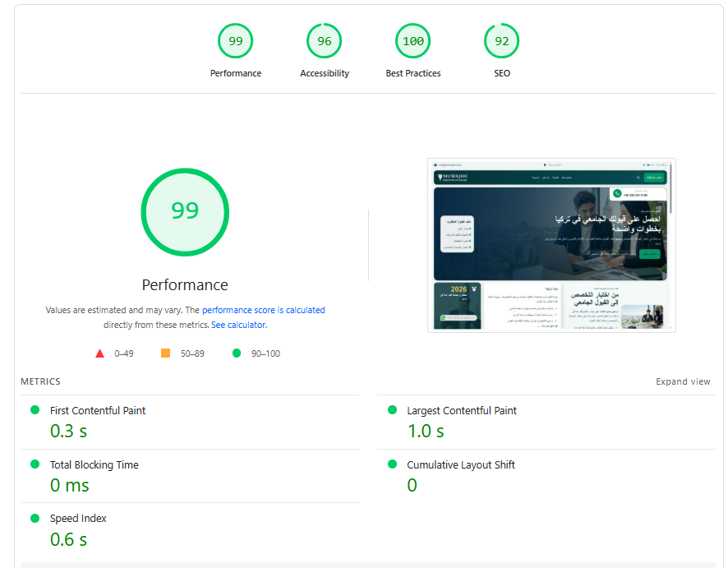This screenshot has width=728, height=568.
Task: Click the '50–89' legend label
Action: [192, 353]
